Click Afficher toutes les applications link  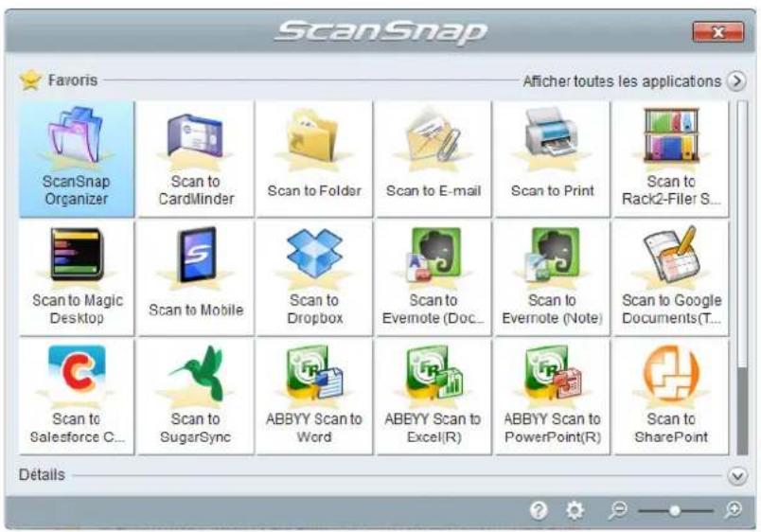pos(622,81)
